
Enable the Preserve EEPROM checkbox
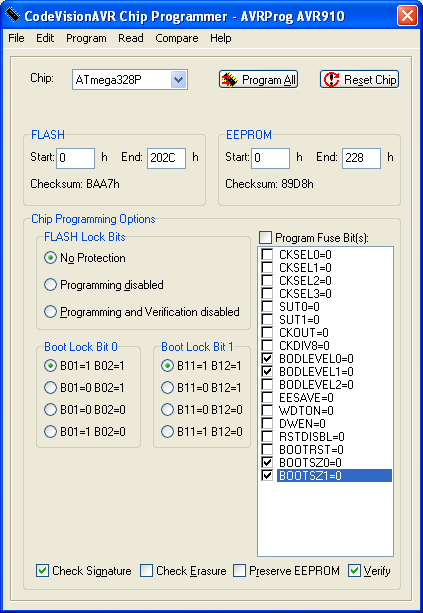[x=239, y=571]
